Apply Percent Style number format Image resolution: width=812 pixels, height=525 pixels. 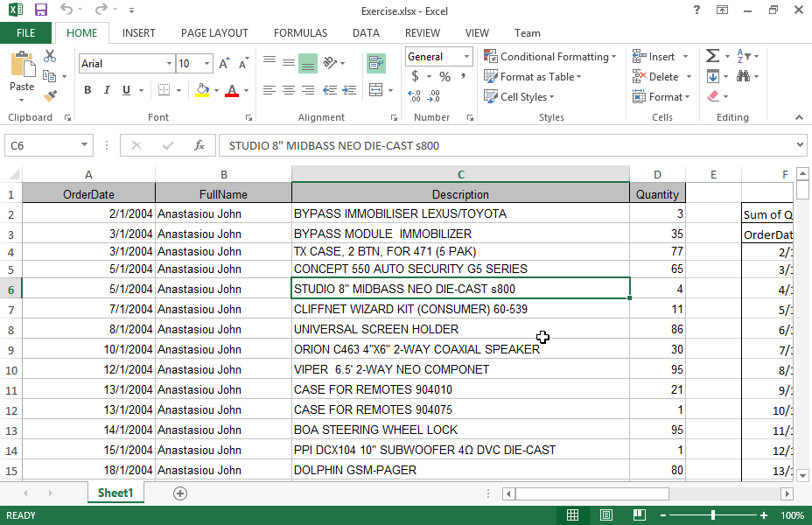[444, 77]
